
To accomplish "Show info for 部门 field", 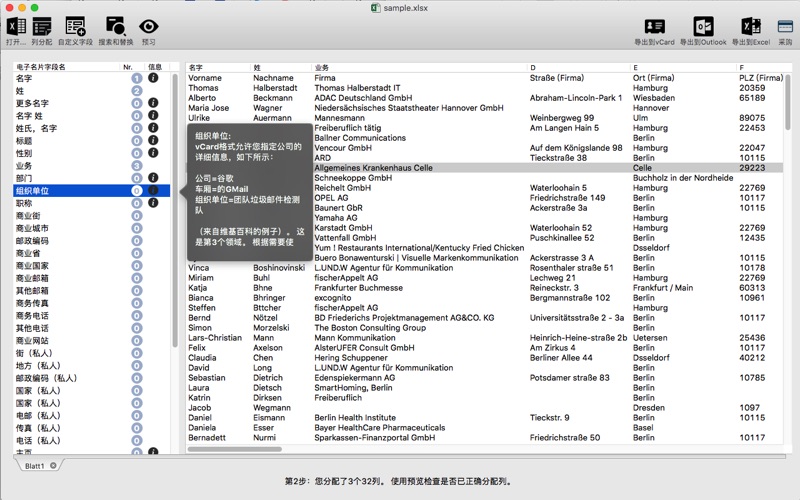I will (x=153, y=178).
